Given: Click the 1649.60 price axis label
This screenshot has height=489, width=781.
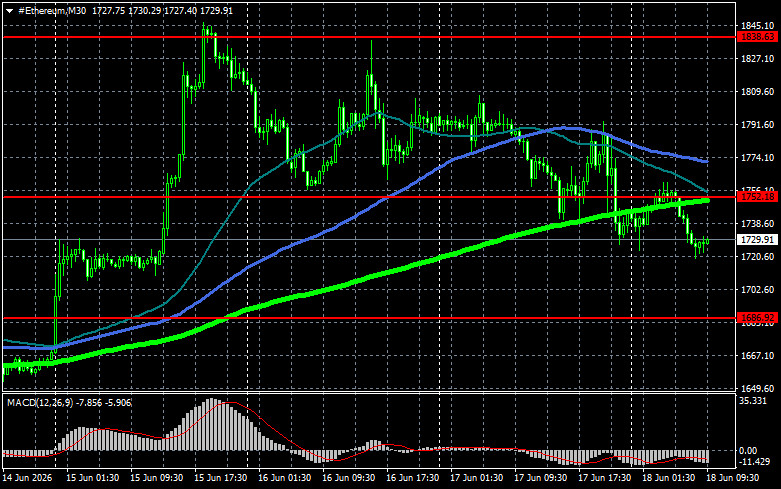Looking at the screenshot, I should pyautogui.click(x=758, y=388).
